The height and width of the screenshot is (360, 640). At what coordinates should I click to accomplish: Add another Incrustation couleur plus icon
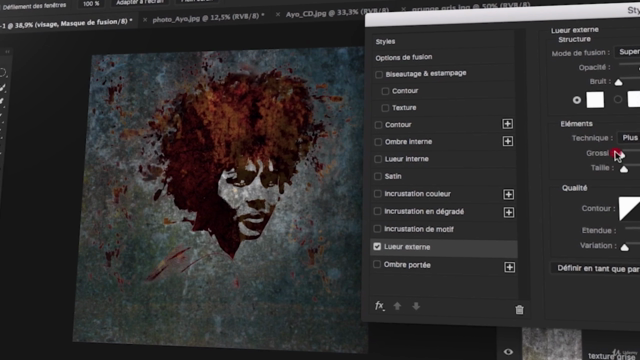(x=508, y=194)
